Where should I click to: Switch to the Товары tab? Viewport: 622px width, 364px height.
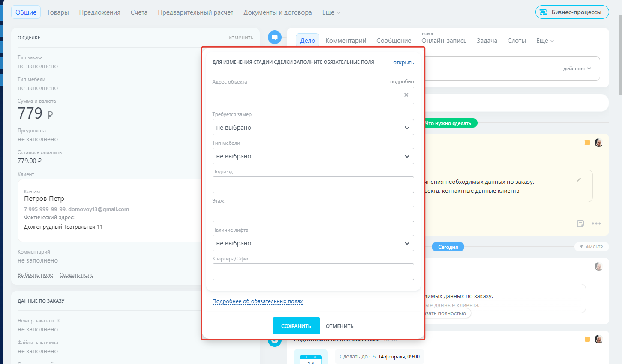pyautogui.click(x=58, y=12)
